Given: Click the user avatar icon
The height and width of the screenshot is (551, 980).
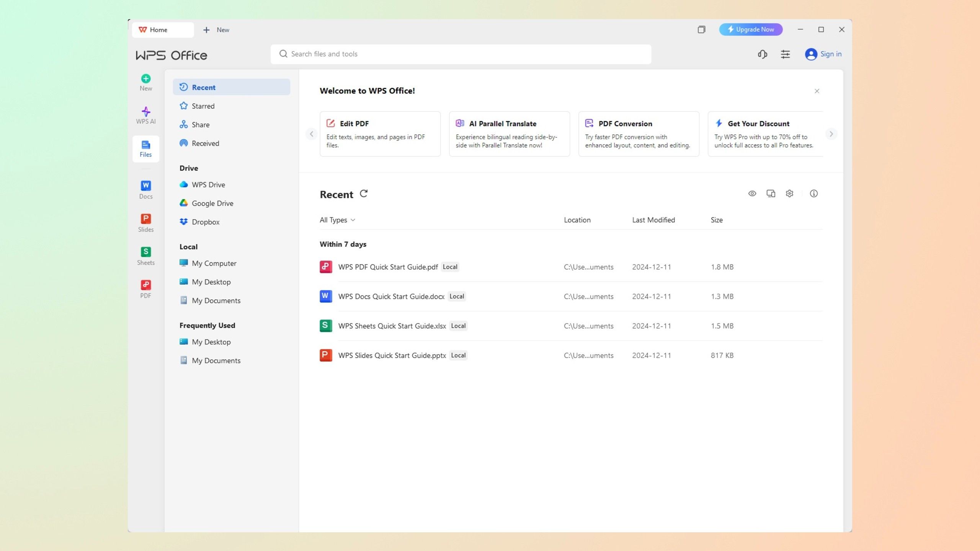Looking at the screenshot, I should pos(811,54).
